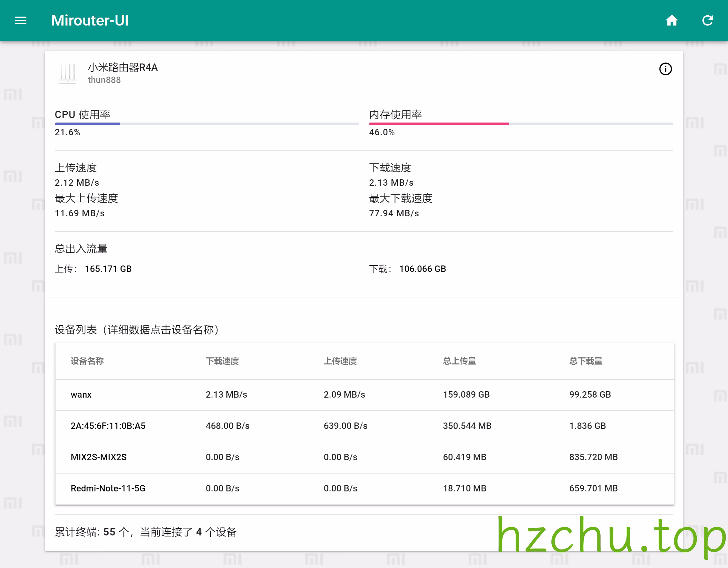
Task: Open device details for 2A:45:6F:11:0B:A5
Action: (x=108, y=426)
